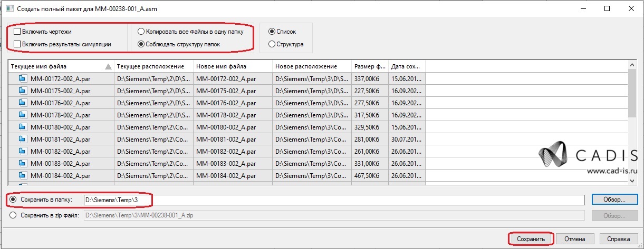Enable 'Включить чертежи' checkbox

[x=17, y=32]
